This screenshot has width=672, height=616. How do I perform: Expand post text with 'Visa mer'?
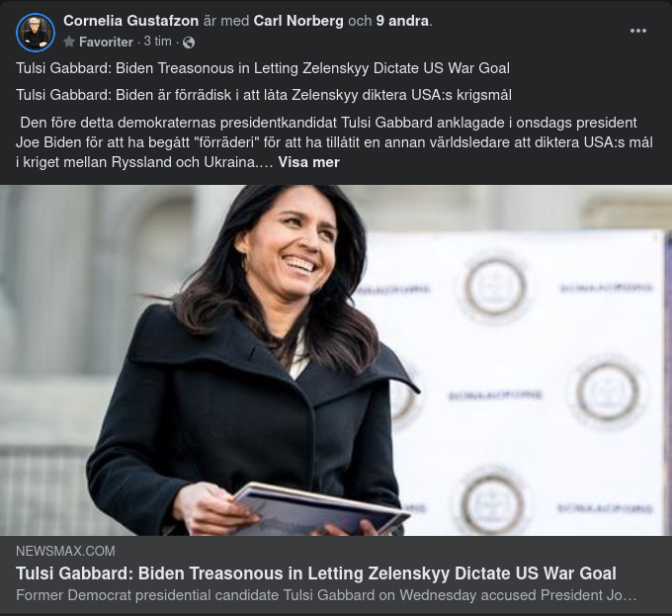[308, 162]
